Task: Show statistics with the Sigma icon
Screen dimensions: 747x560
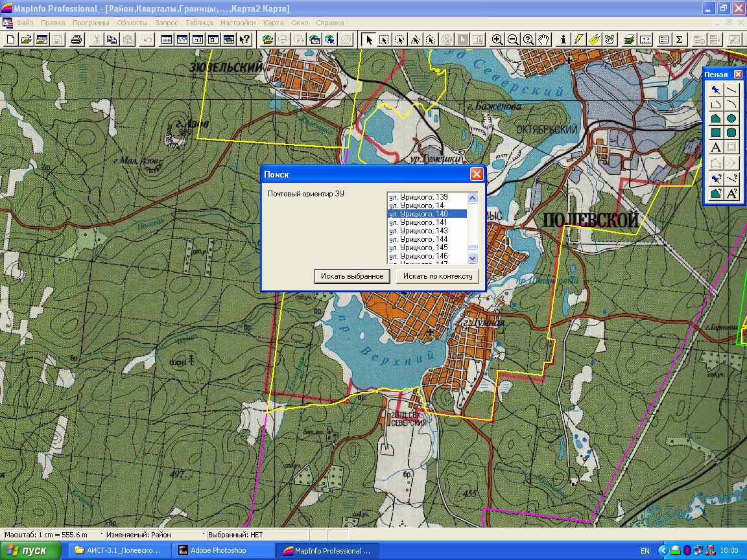Action: coord(680,40)
